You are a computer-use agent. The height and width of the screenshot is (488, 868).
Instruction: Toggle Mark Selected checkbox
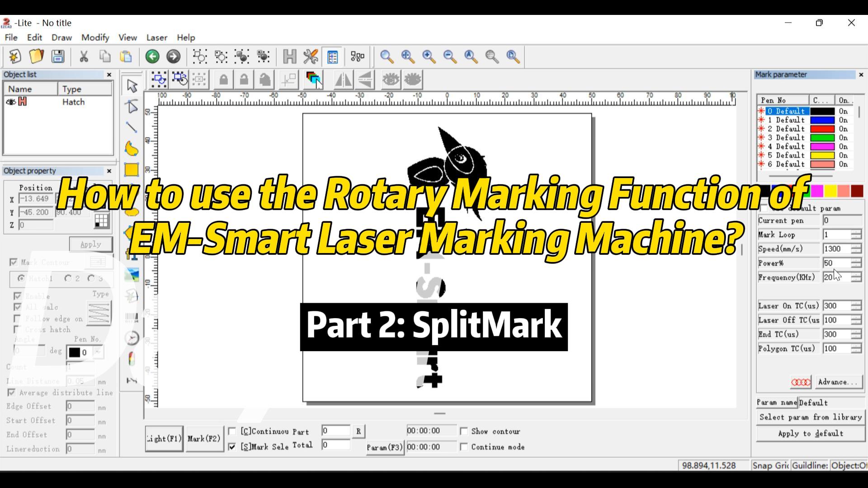[x=232, y=447]
